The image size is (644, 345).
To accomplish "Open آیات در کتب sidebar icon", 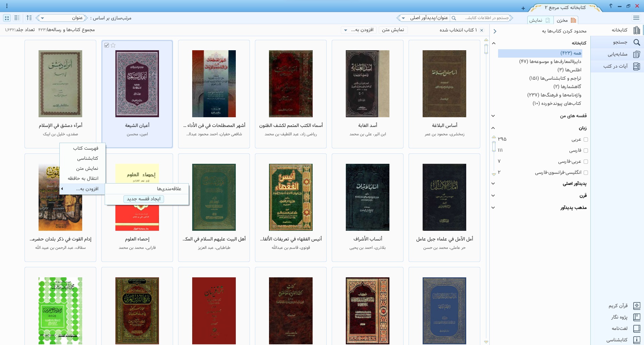I will pos(637,66).
